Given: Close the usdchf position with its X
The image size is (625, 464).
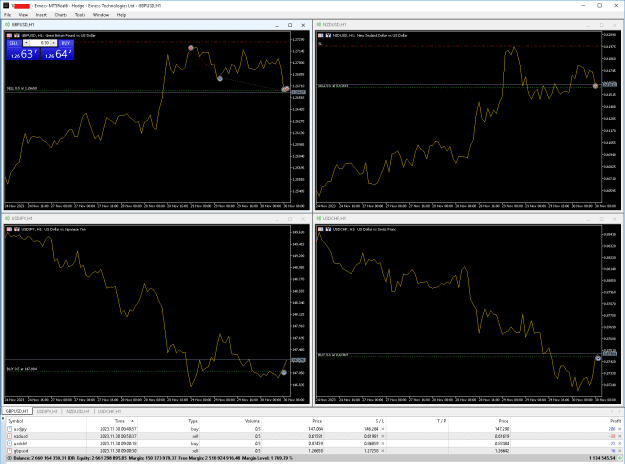Looking at the screenshot, I should pyautogui.click(x=619, y=443).
